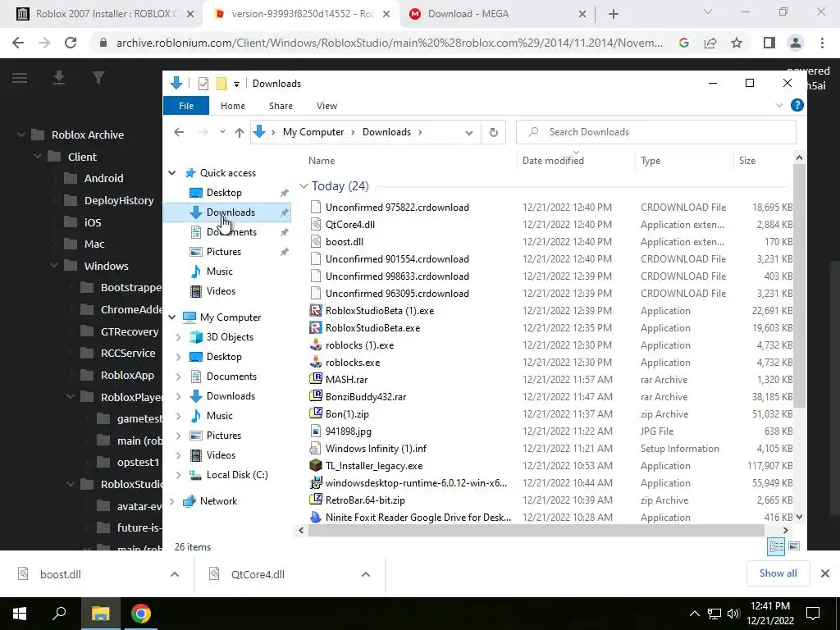Switch to Roblox 2007 Installer browser tab
The width and height of the screenshot is (840, 630).
coord(104,14)
